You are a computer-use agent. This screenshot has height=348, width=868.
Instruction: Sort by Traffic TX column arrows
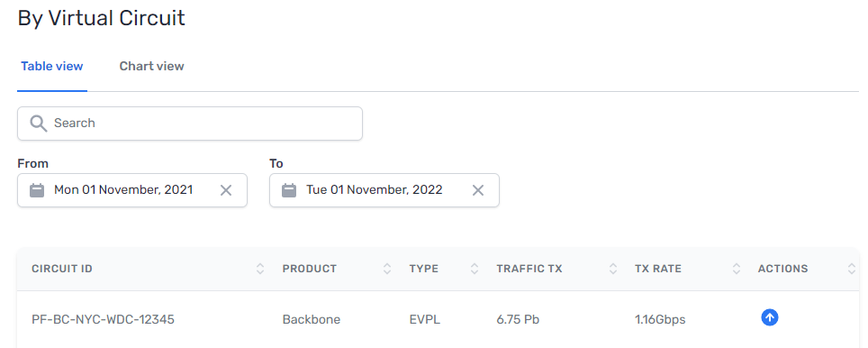[613, 269]
